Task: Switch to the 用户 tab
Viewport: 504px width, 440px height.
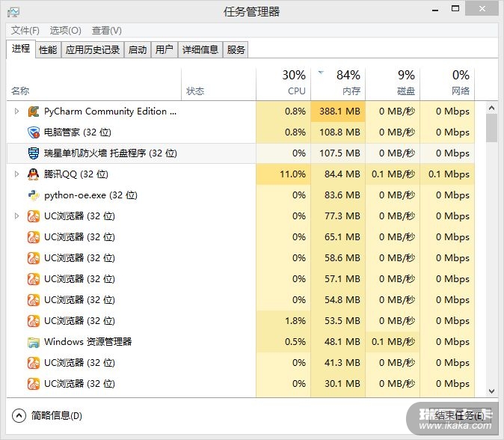Action: click(x=165, y=50)
